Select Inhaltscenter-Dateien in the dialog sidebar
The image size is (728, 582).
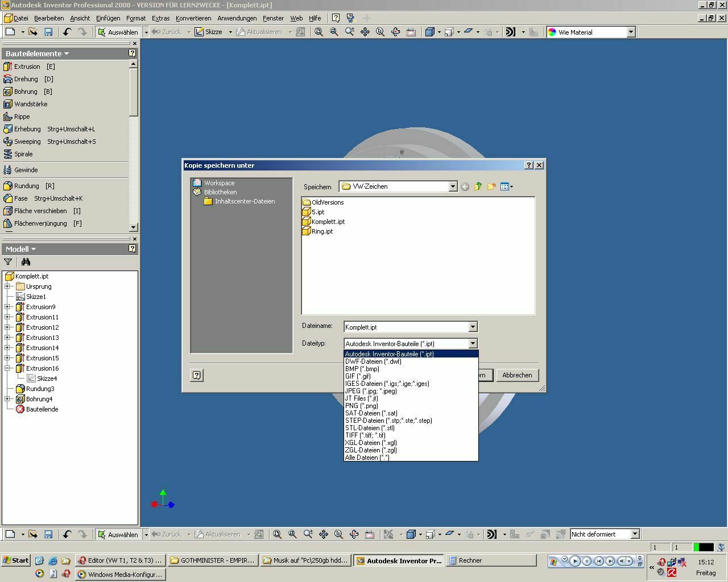coord(239,201)
